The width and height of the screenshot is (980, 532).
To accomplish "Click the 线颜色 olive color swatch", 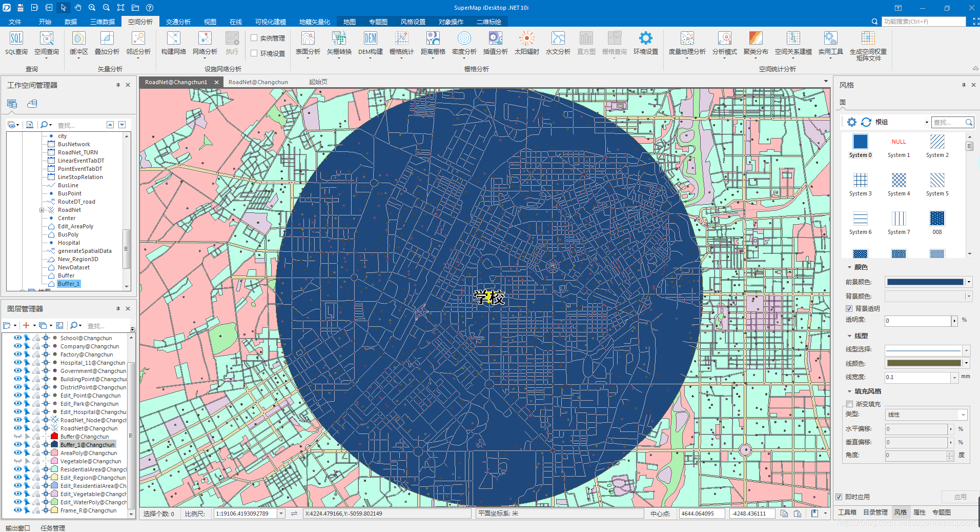I will (924, 363).
